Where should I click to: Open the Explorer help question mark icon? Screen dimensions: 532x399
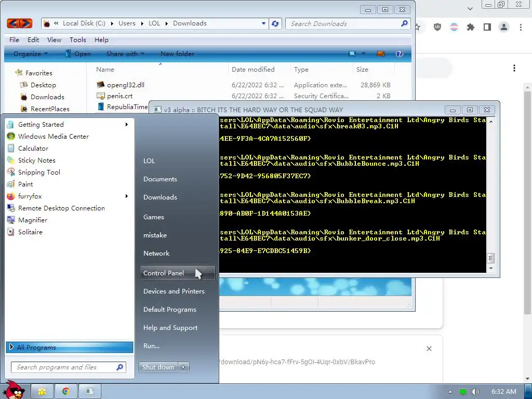[x=400, y=54]
